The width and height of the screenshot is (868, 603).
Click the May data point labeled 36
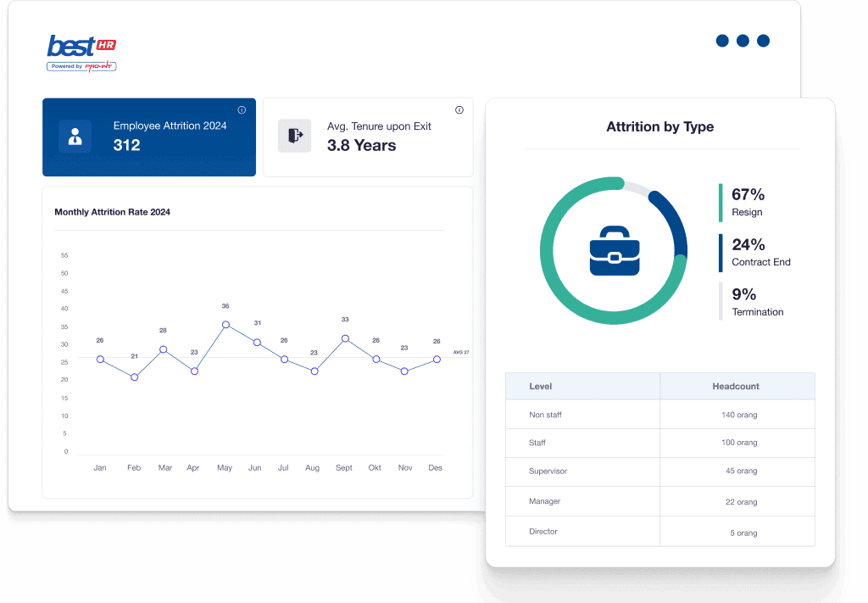click(225, 325)
